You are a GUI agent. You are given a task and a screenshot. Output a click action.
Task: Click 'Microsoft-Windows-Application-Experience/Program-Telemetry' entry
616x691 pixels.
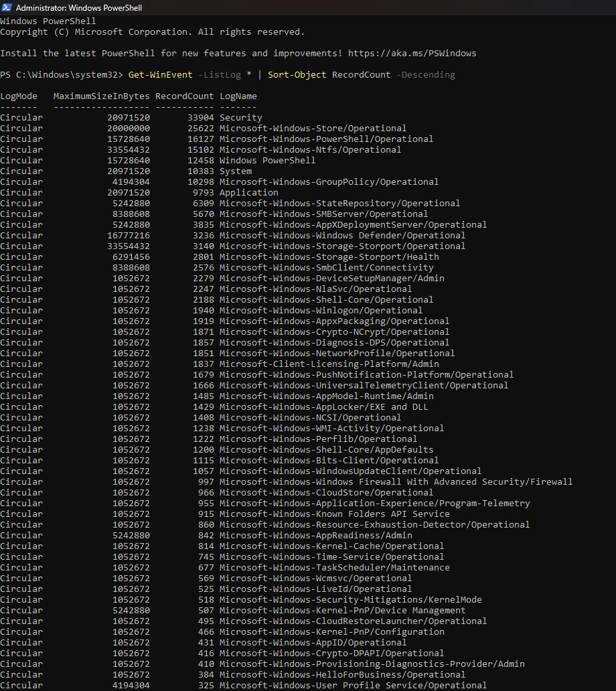pyautogui.click(x=374, y=504)
